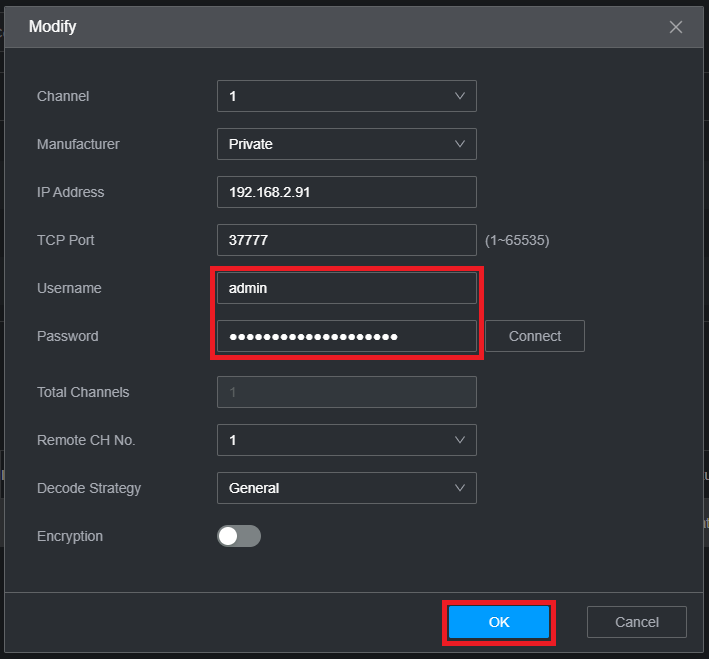This screenshot has width=709, height=659.
Task: Open the Channel dropdown
Action: click(x=346, y=96)
